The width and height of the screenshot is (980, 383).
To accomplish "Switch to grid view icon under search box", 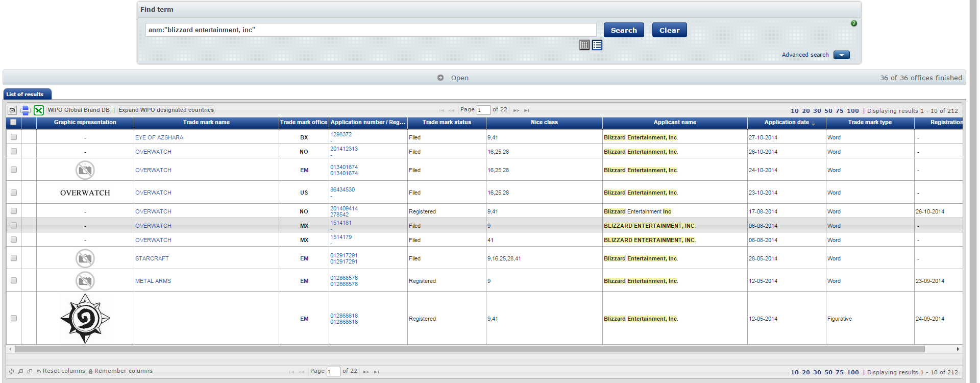I will click(584, 45).
